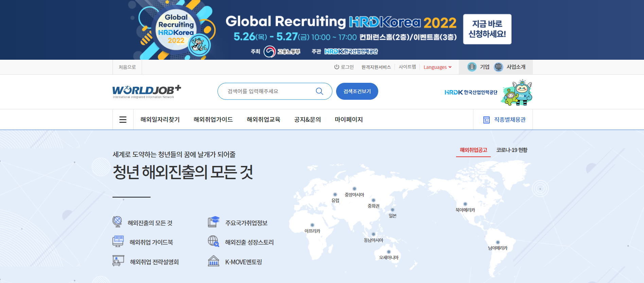Click the WORLDJOB+ logo
The height and width of the screenshot is (283, 644).
147,92
